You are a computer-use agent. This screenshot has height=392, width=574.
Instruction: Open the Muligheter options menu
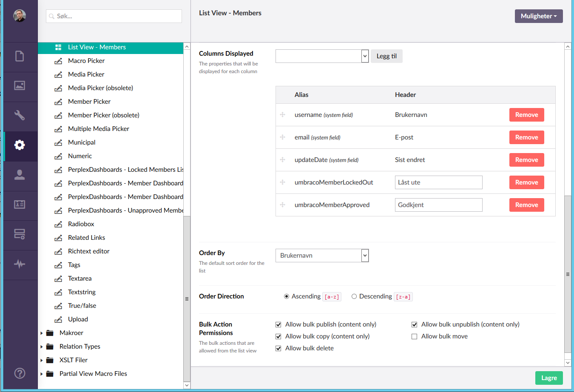click(538, 16)
